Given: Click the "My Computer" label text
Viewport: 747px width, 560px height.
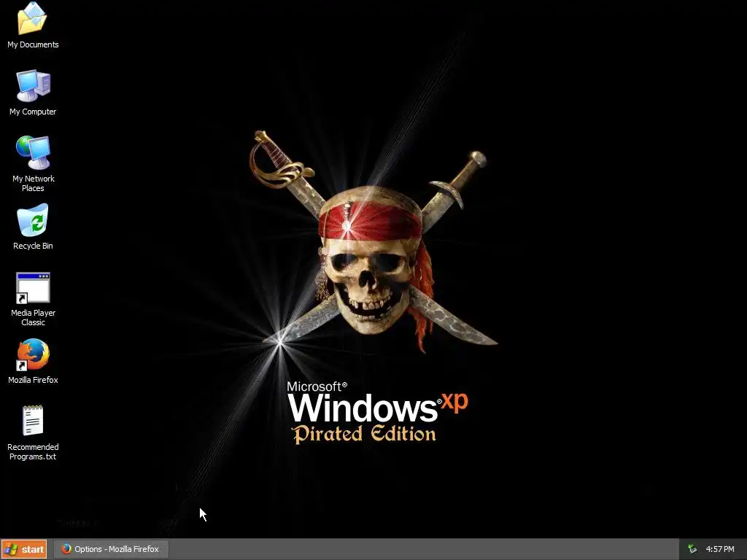Looking at the screenshot, I should [33, 112].
